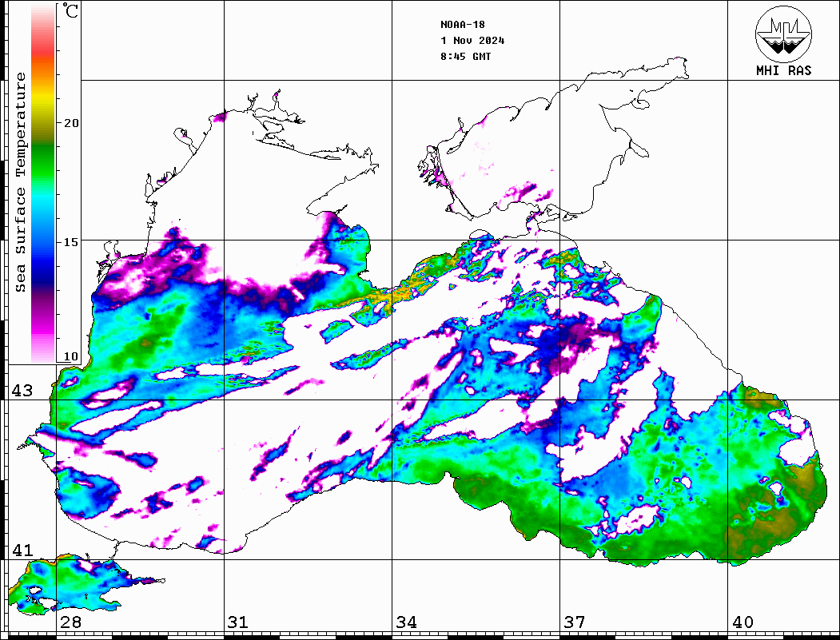Screen dimensions: 840x640
Task: Click the °C unit label on the legend
Action: tap(70, 10)
